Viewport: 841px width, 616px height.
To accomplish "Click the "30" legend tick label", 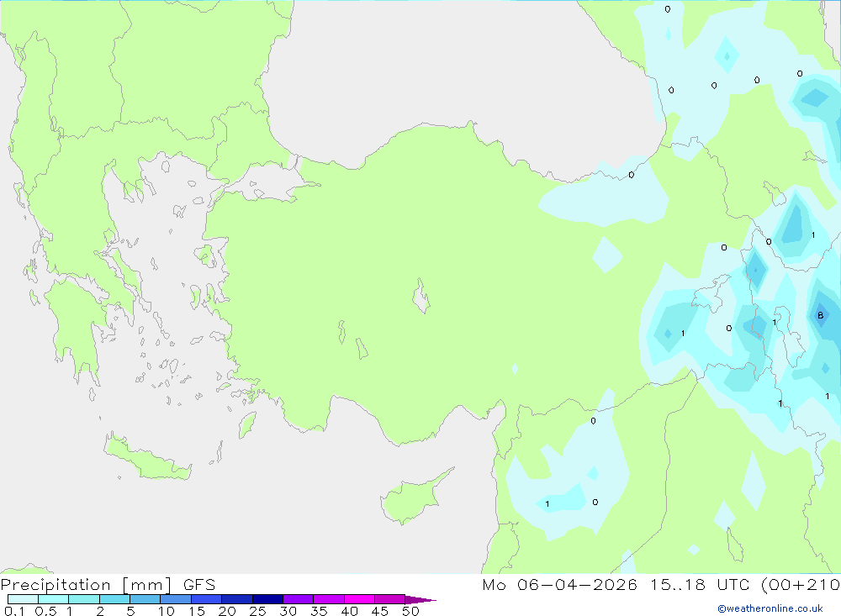I will coord(288,611).
